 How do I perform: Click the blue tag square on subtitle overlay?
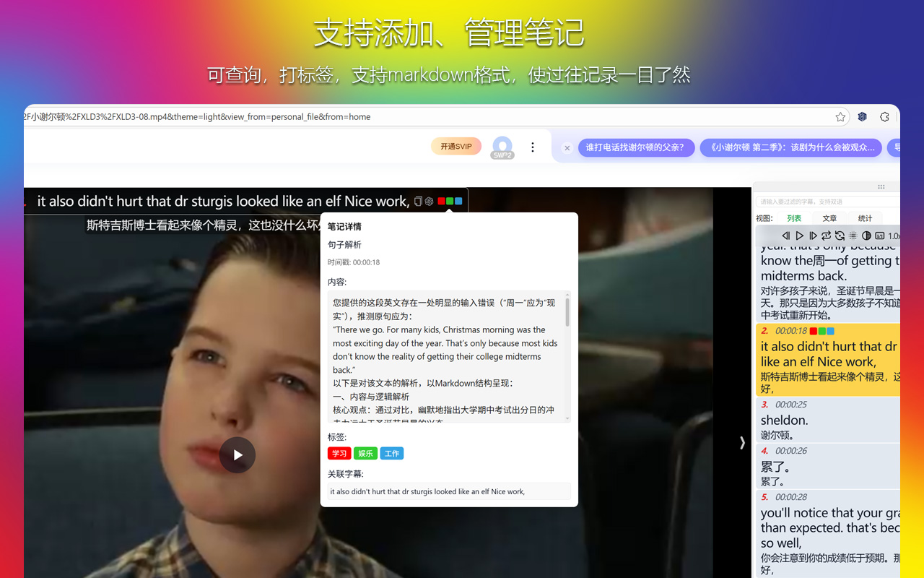[458, 202]
